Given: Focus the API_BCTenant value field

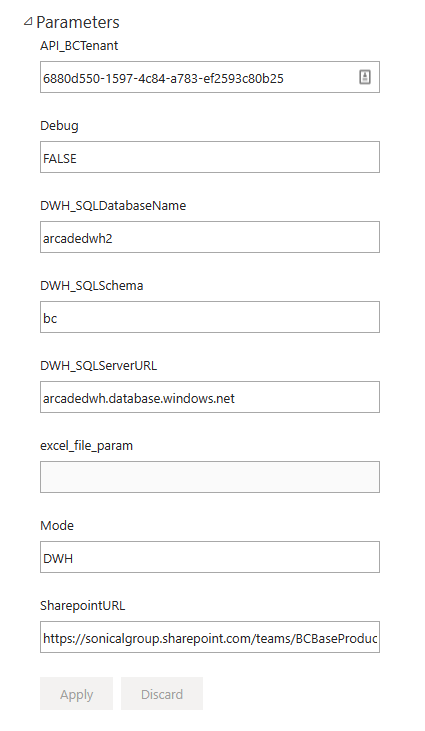Looking at the screenshot, I should point(210,77).
